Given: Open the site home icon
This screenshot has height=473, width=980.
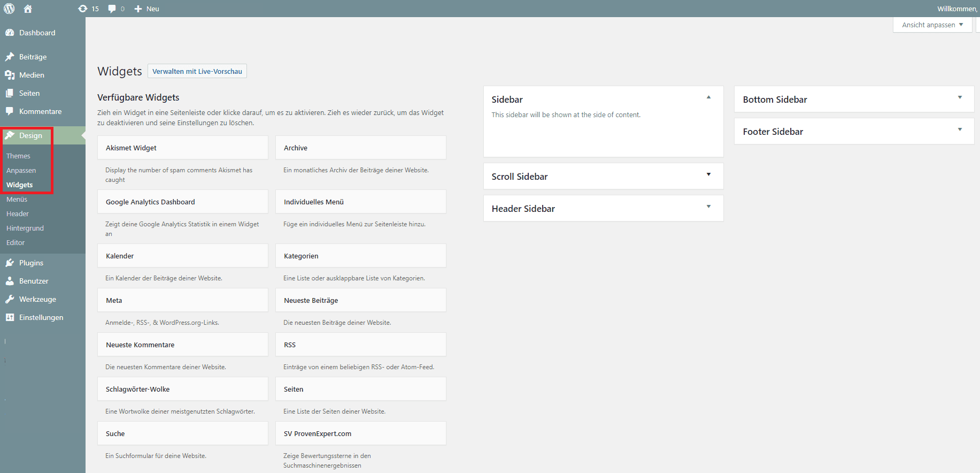Looking at the screenshot, I should coord(28,9).
